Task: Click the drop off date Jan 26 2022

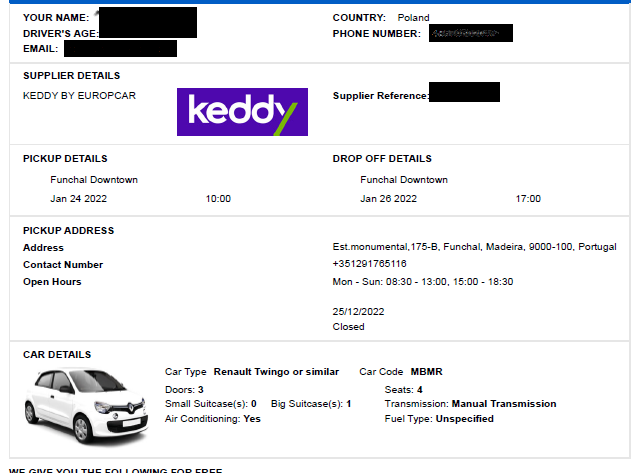Action: click(388, 199)
